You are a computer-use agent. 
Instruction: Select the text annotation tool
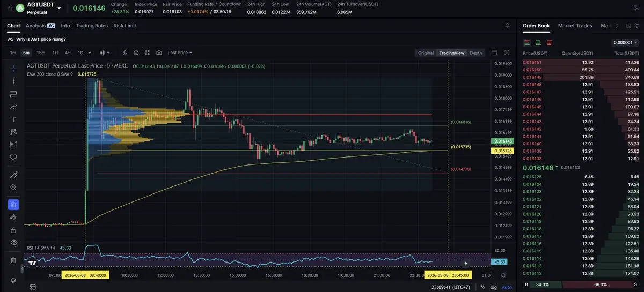[x=13, y=119]
